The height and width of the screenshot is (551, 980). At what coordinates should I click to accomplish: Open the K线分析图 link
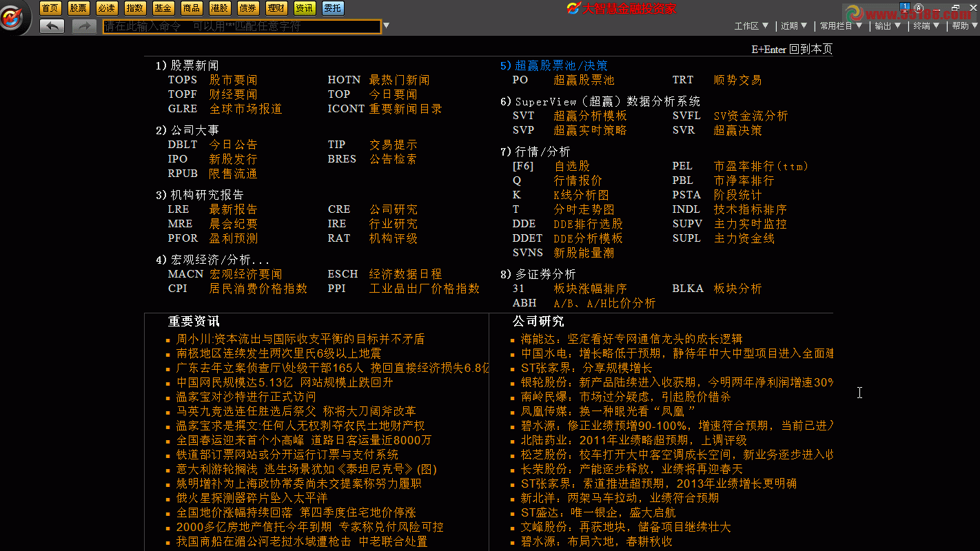coord(582,195)
